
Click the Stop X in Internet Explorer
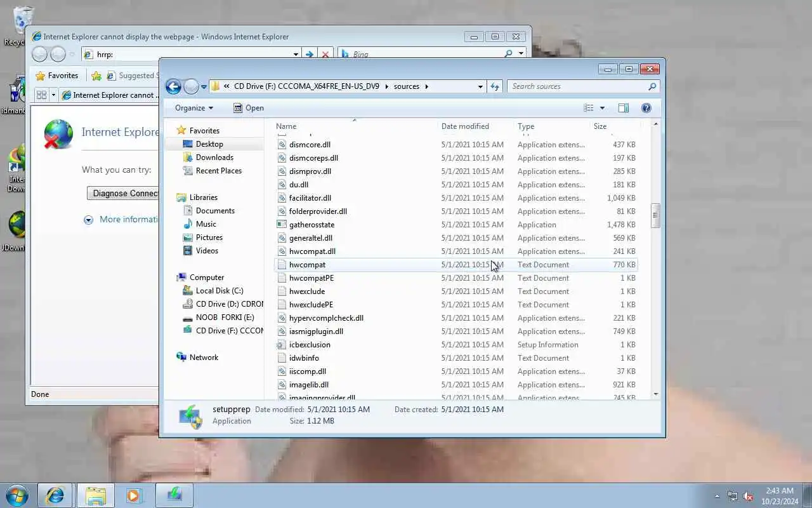[325, 55]
